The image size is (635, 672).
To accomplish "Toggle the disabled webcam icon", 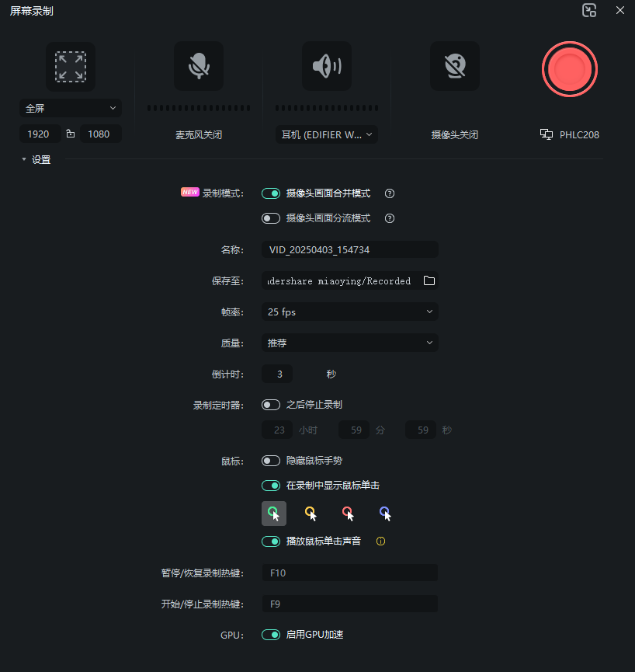I will (455, 66).
